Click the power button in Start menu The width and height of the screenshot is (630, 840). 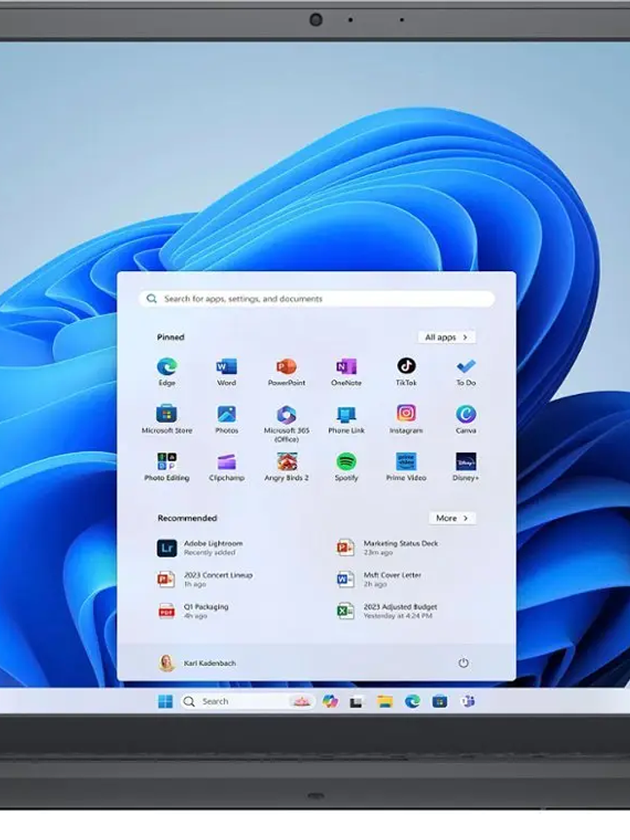click(x=463, y=663)
